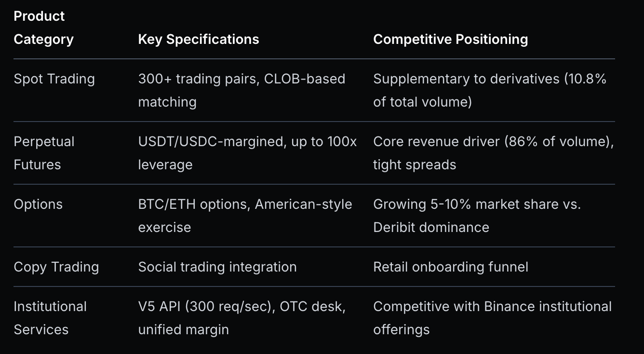
Task: Click the Social trading integration cell
Action: tap(217, 267)
